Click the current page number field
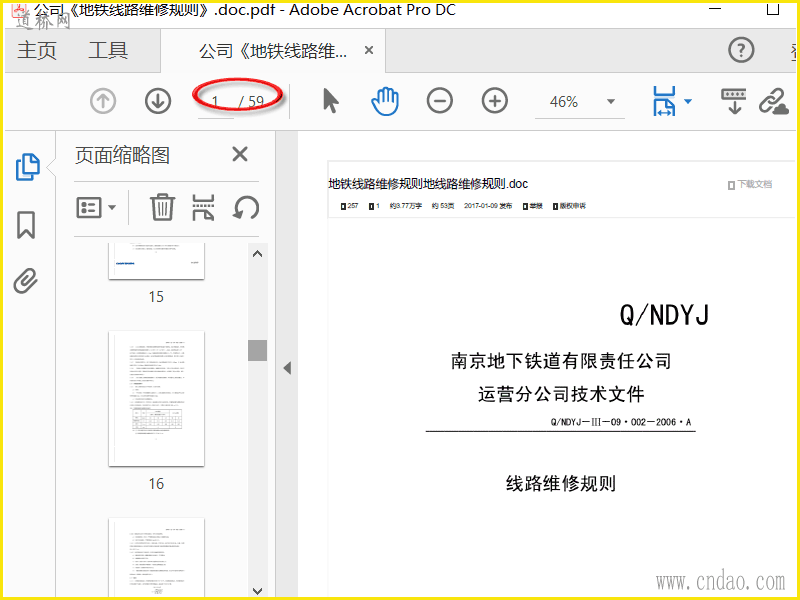 (x=216, y=102)
